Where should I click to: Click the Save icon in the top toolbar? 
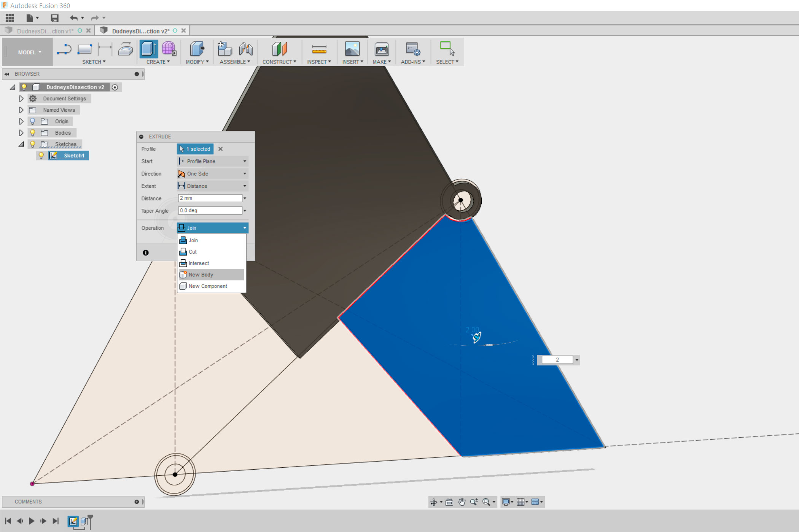point(54,18)
